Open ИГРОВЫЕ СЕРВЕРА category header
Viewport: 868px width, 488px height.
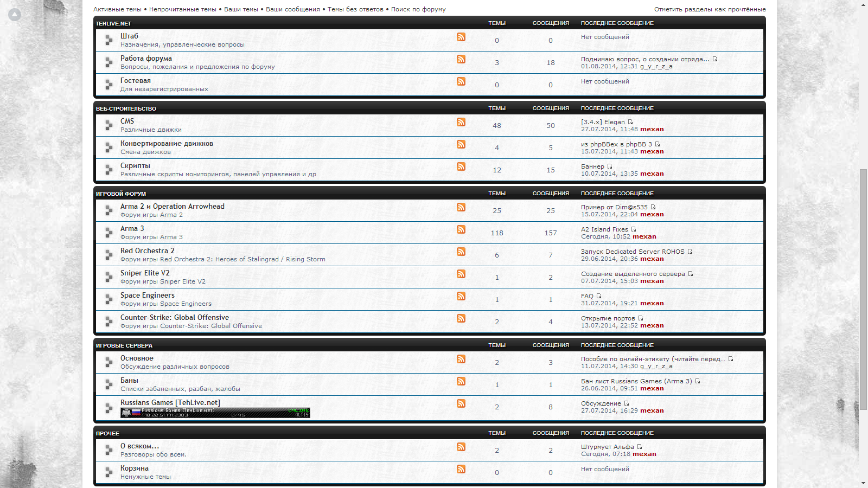click(x=124, y=345)
